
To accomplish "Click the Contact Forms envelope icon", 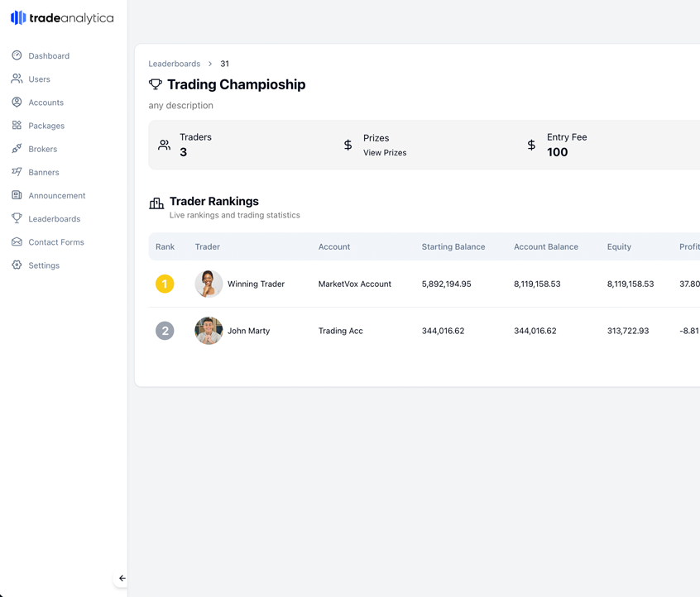I will (17, 242).
